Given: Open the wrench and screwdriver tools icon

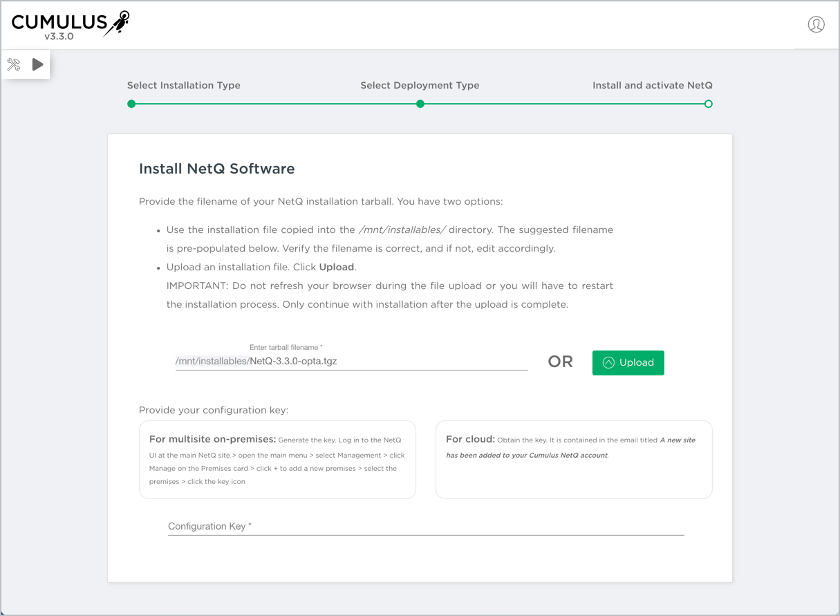Looking at the screenshot, I should [x=14, y=65].
